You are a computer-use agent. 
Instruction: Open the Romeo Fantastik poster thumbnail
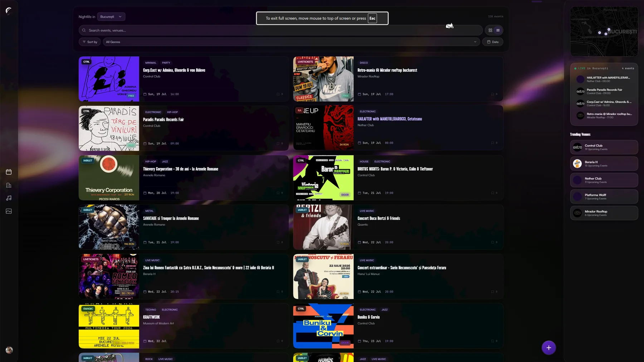pos(109,276)
